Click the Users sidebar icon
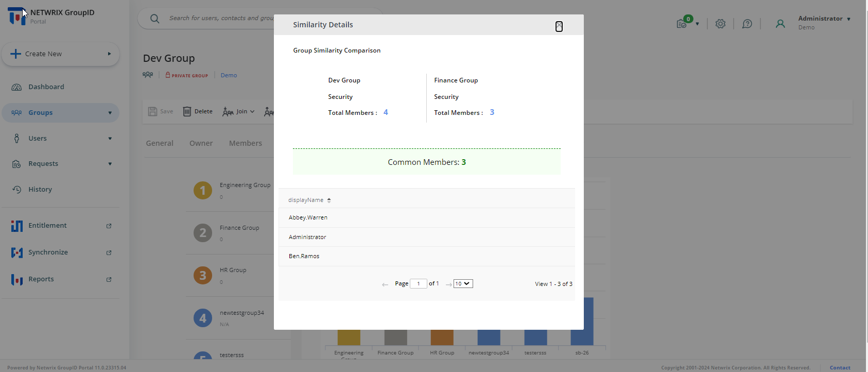This screenshot has height=372, width=868. tap(16, 138)
